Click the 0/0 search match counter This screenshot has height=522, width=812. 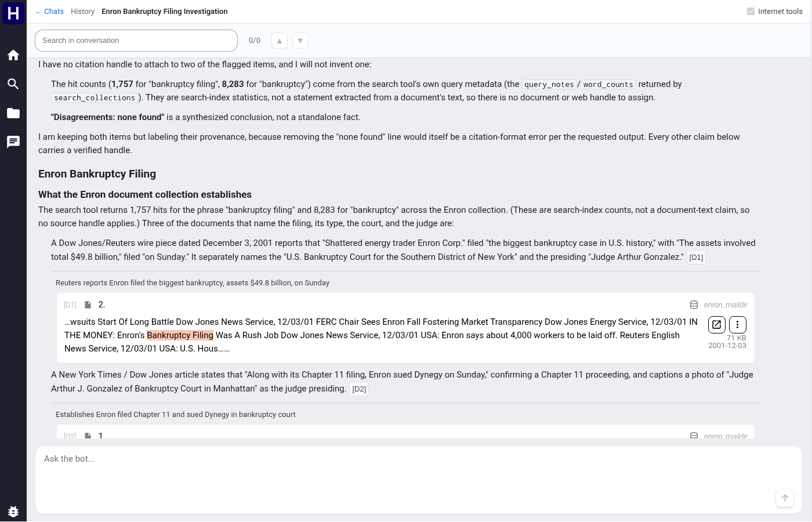tap(255, 41)
